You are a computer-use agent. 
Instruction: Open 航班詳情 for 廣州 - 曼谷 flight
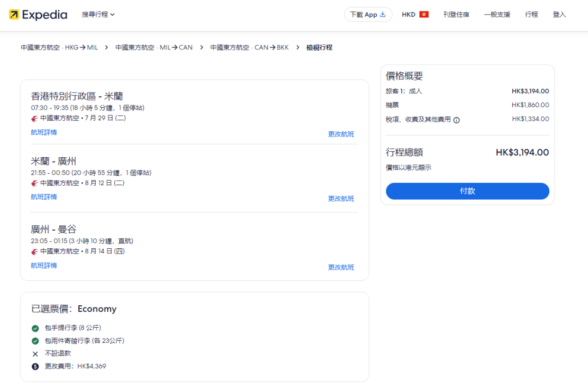(44, 266)
